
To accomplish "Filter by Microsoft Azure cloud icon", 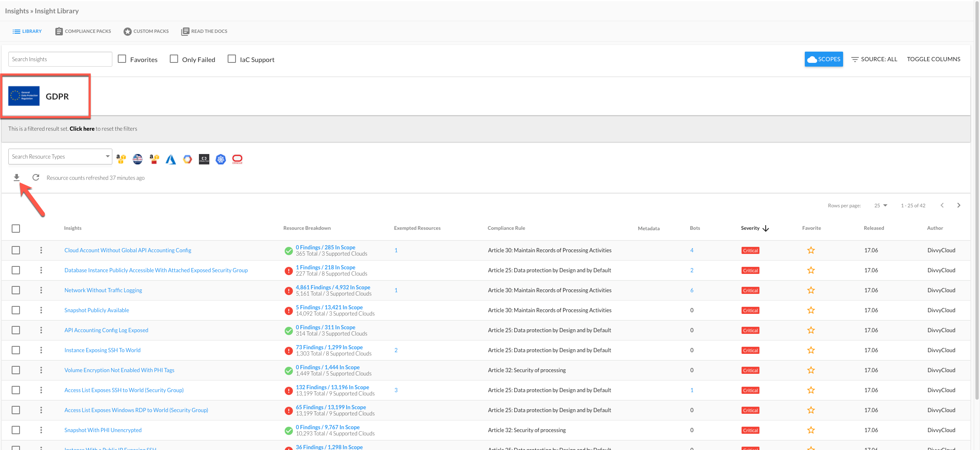I will click(171, 159).
